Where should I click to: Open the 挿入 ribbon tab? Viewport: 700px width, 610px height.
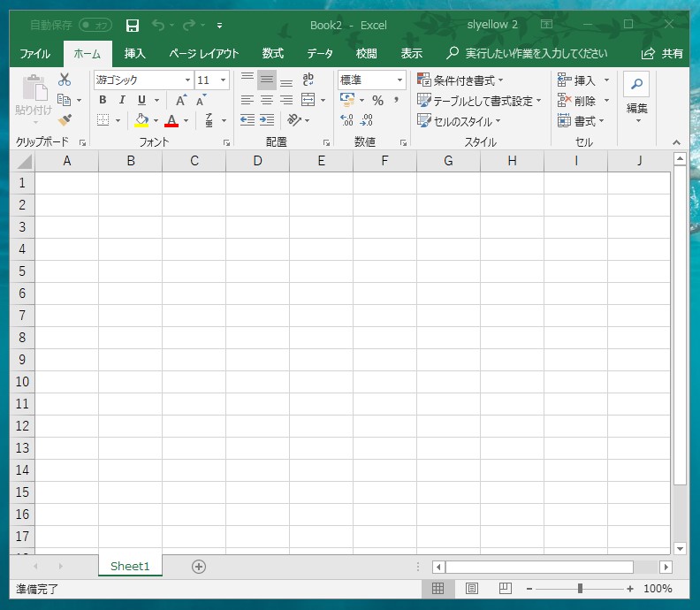pos(135,53)
